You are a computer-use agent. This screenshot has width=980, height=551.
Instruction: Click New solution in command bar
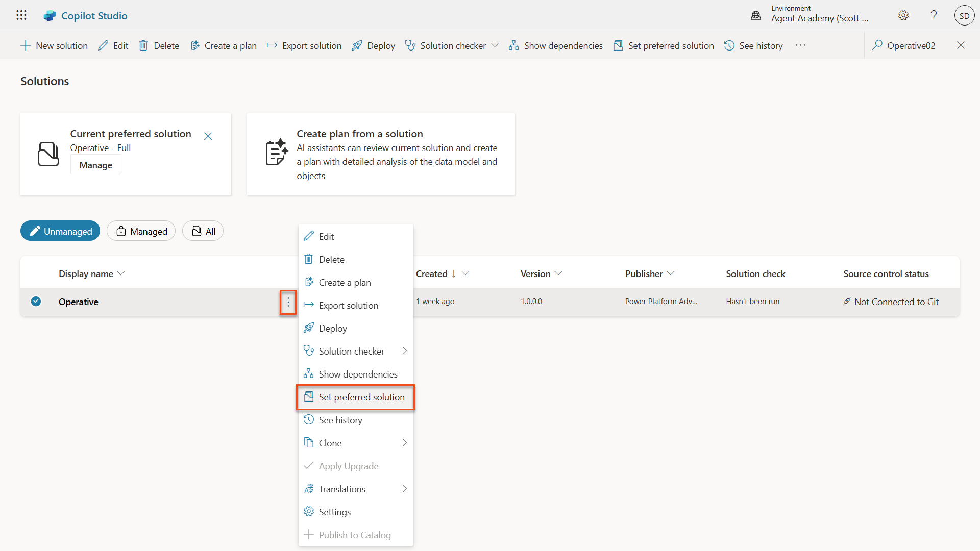pyautogui.click(x=54, y=46)
